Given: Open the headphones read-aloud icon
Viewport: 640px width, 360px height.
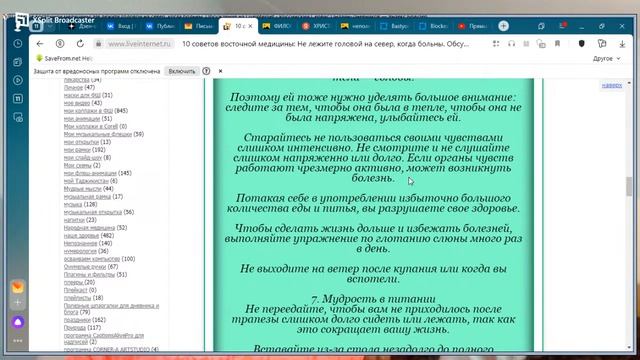Looking at the screenshot, I should click(511, 44).
